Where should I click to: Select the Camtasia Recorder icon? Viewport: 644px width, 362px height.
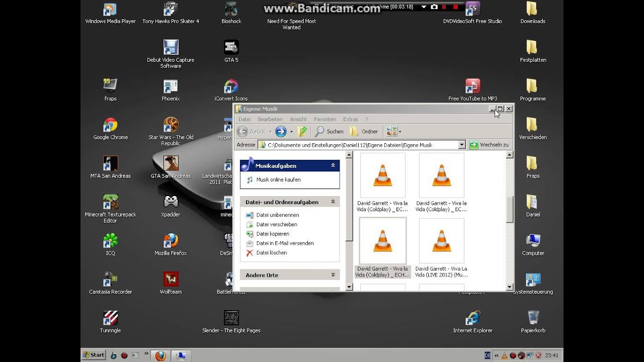[x=110, y=284]
